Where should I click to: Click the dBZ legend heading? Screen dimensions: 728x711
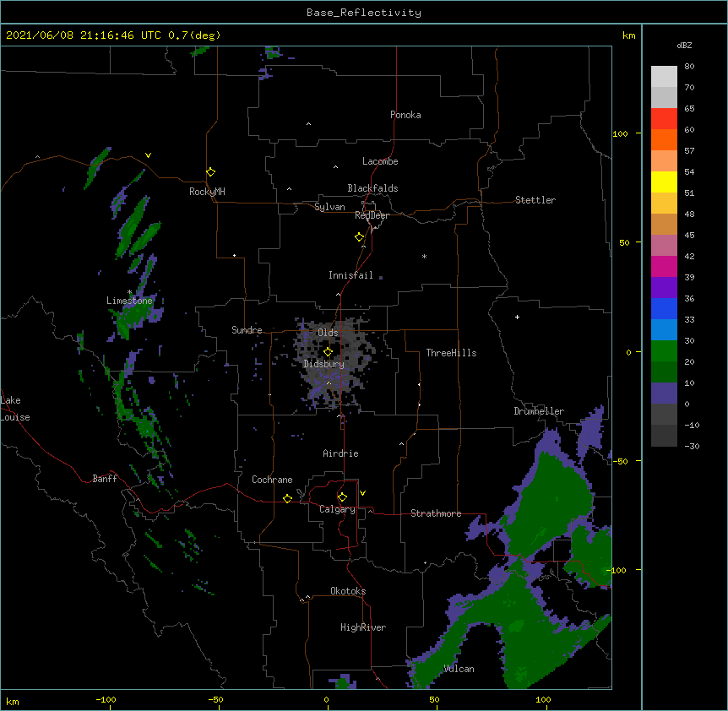coord(684,45)
